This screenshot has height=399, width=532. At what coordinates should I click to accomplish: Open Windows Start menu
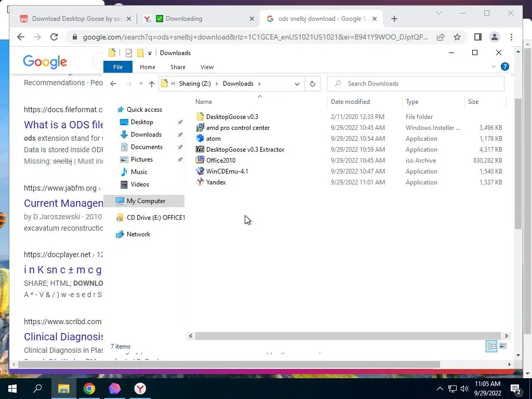[x=12, y=389]
